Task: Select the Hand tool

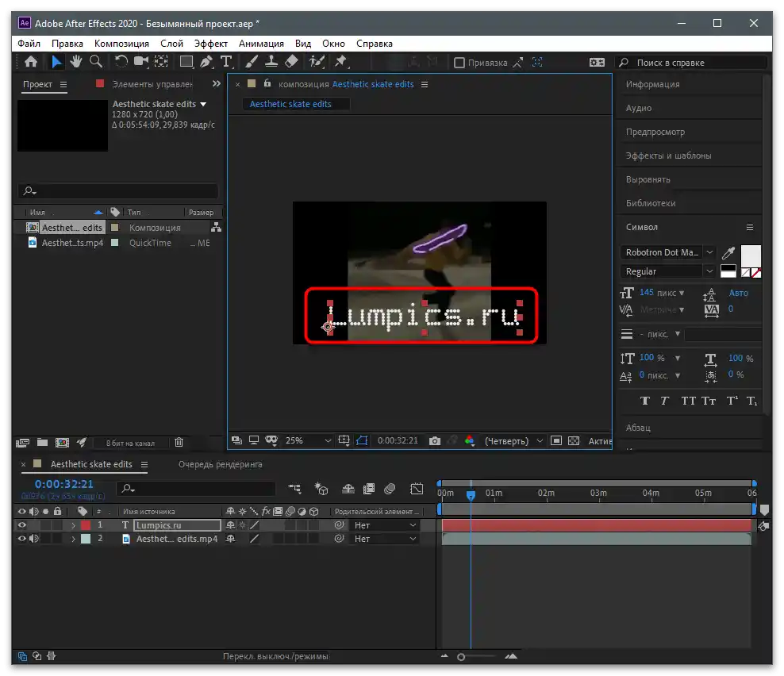Action: click(x=76, y=62)
